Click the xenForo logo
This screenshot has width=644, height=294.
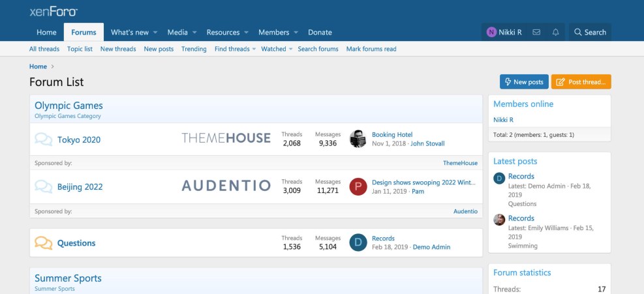54,12
